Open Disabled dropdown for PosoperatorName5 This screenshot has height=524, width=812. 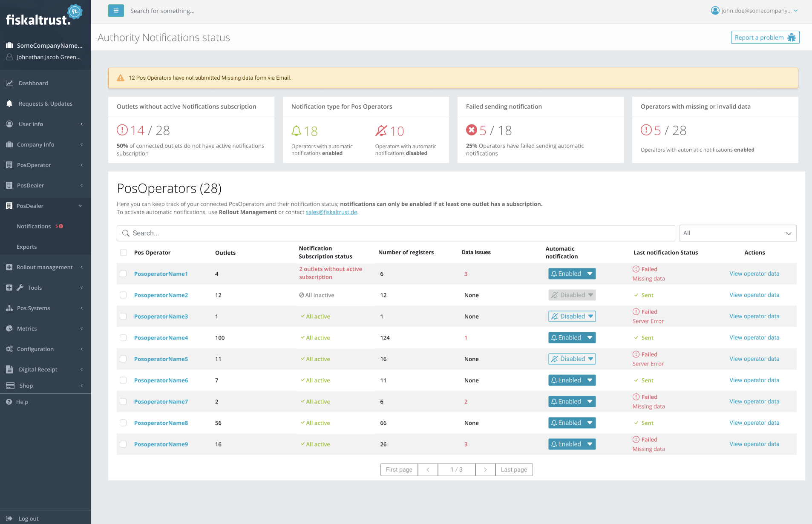pos(572,359)
